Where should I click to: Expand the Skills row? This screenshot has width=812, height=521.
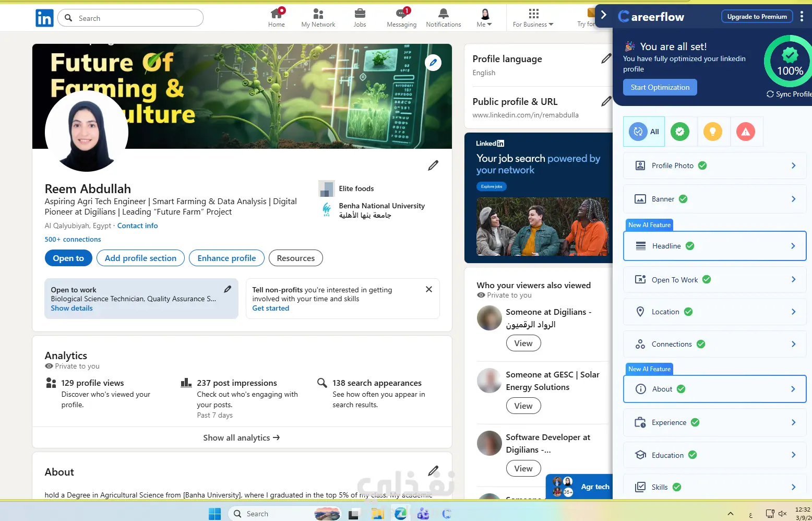(715, 487)
